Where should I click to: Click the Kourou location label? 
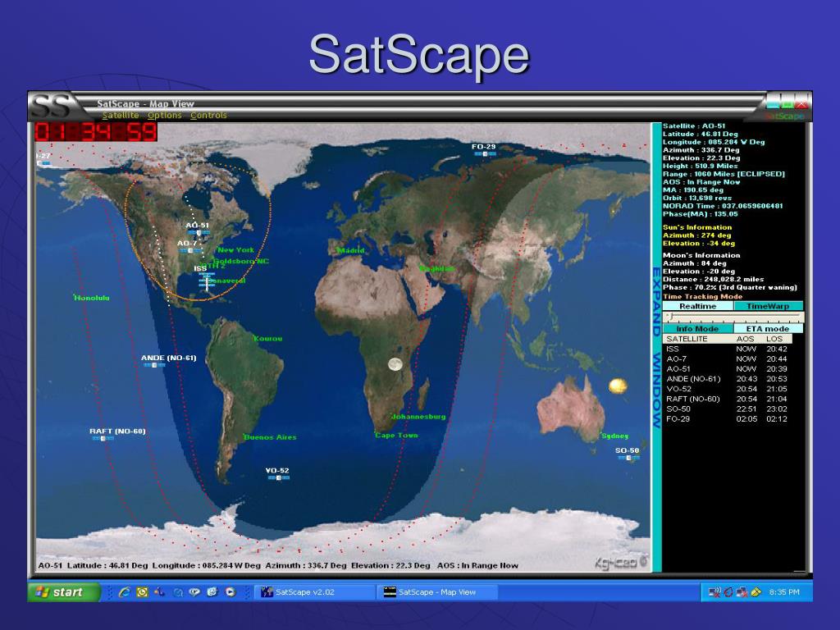coord(268,339)
